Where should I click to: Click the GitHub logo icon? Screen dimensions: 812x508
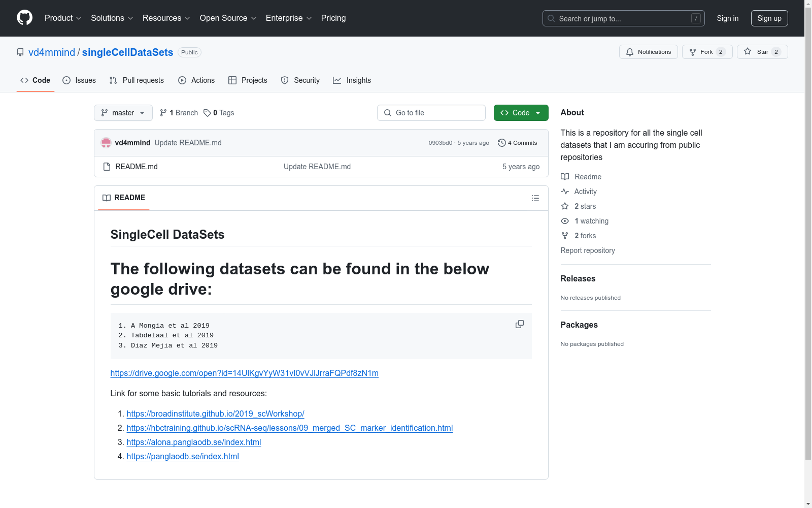click(x=24, y=18)
